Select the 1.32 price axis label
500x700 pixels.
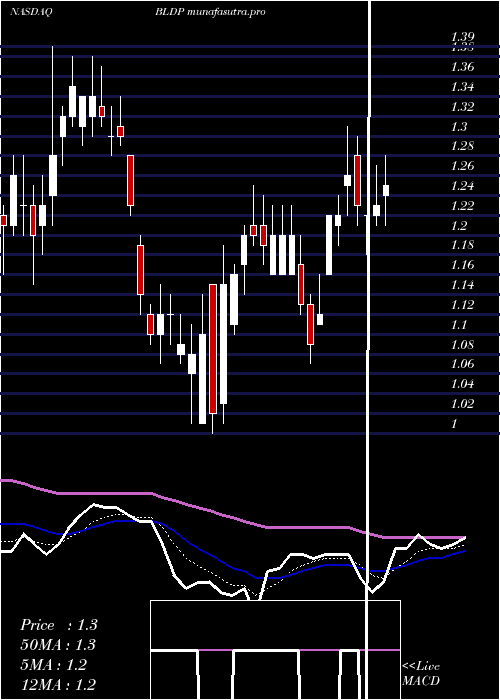click(462, 107)
